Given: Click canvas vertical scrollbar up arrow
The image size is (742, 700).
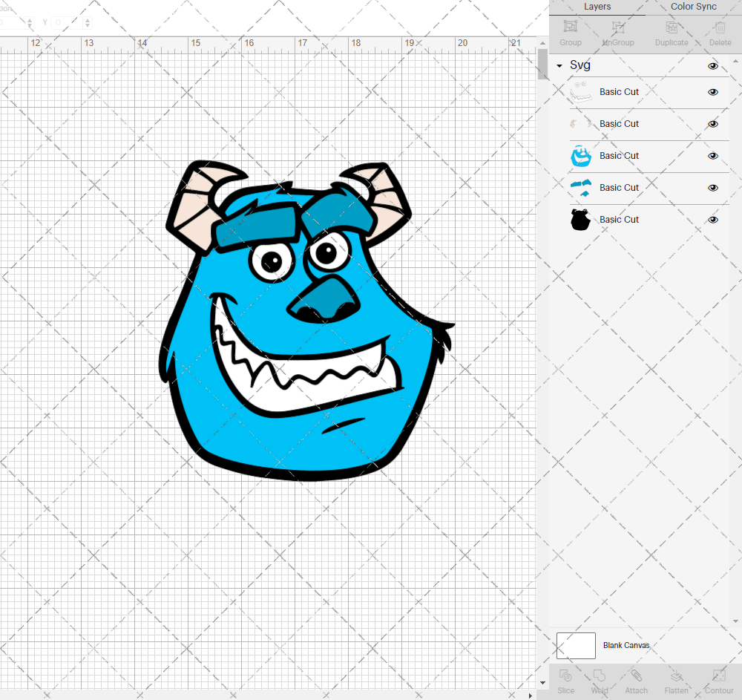Looking at the screenshot, I should 542,43.
